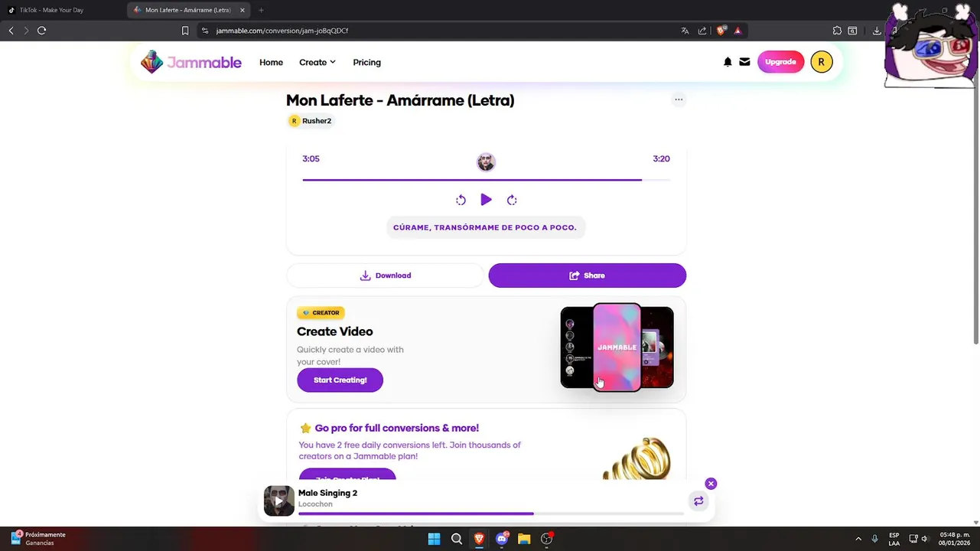Open the notifications bell icon
This screenshot has width=980, height=551.
(728, 62)
